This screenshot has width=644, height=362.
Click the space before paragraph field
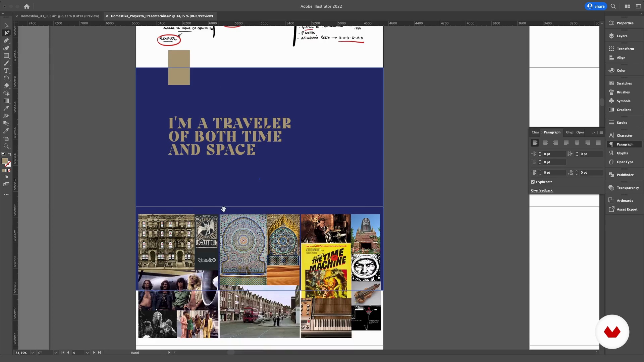[x=554, y=173]
